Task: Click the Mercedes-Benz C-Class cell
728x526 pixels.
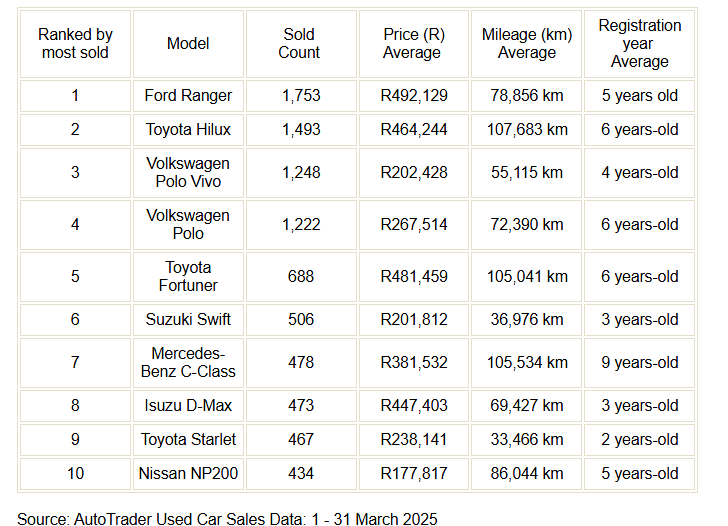Action: (188, 363)
